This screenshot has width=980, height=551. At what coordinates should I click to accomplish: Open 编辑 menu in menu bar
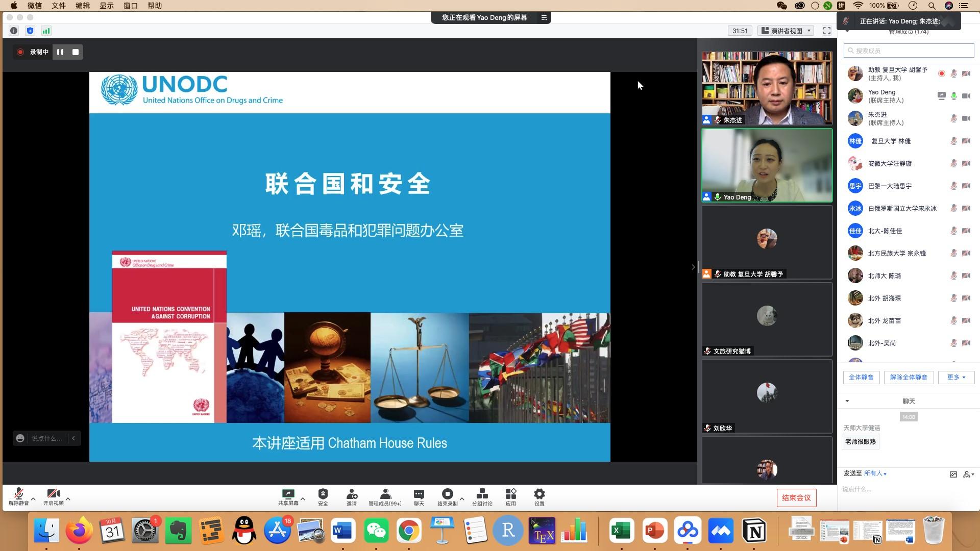coord(83,6)
